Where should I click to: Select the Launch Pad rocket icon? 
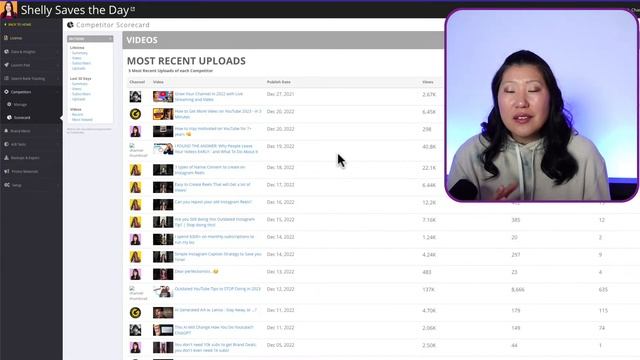pos(6,65)
